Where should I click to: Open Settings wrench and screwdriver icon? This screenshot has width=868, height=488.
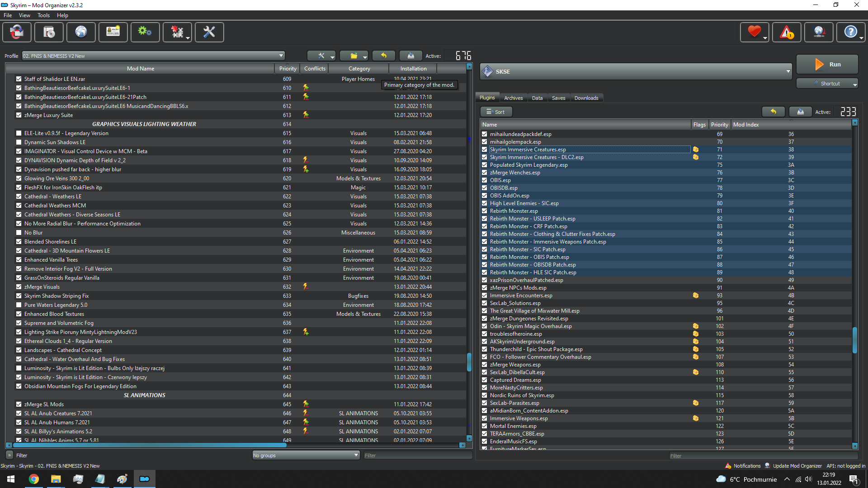pyautogui.click(x=209, y=32)
